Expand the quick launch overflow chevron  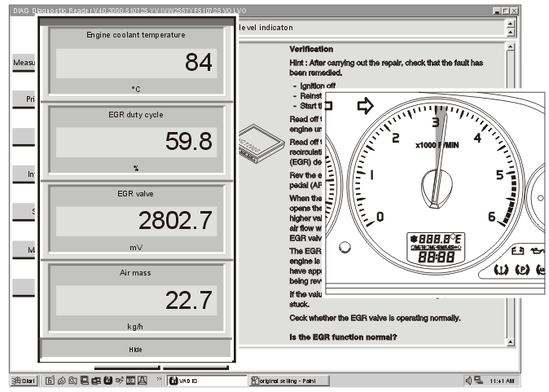click(159, 379)
